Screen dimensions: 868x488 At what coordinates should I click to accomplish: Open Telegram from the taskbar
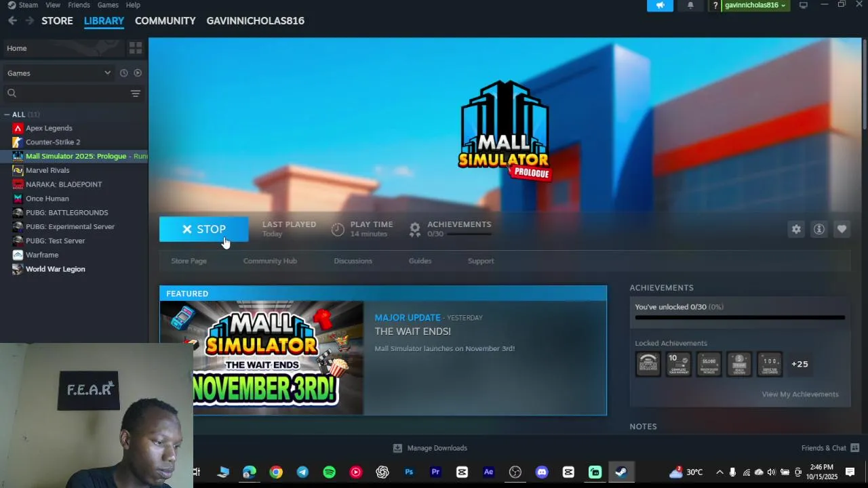[x=302, y=472]
